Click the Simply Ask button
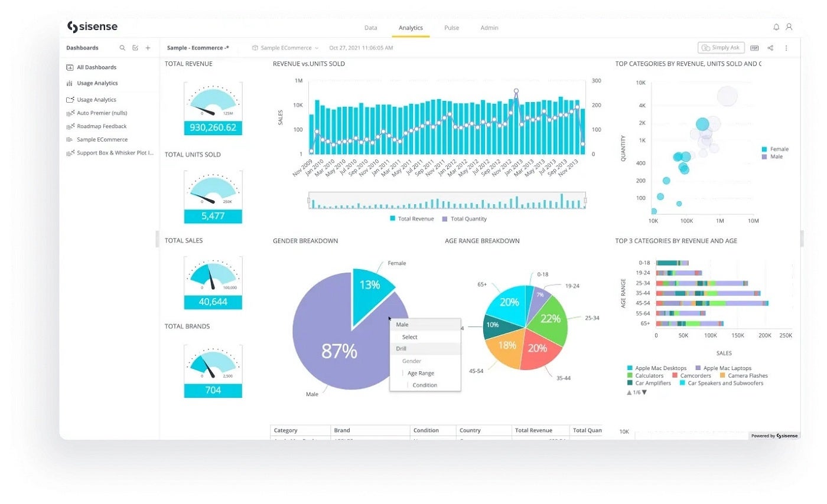The width and height of the screenshot is (827, 504). [x=721, y=48]
